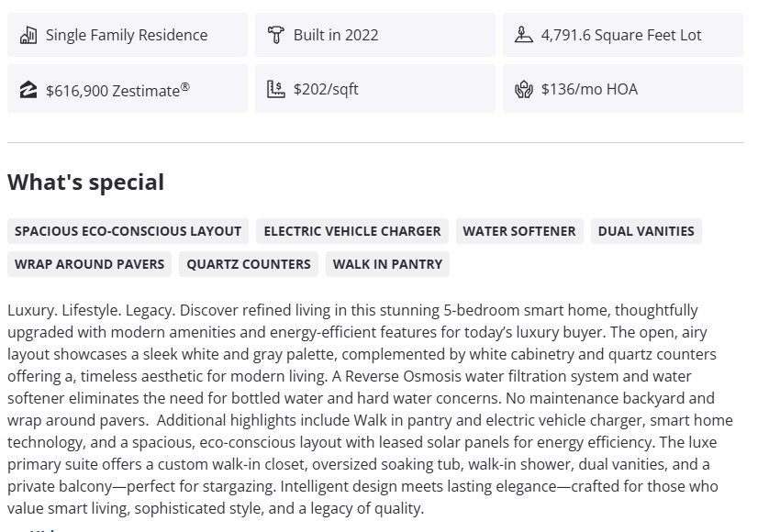Image resolution: width=769 pixels, height=532 pixels.
Task: Click the Walk In Pantry tag
Action: [387, 264]
